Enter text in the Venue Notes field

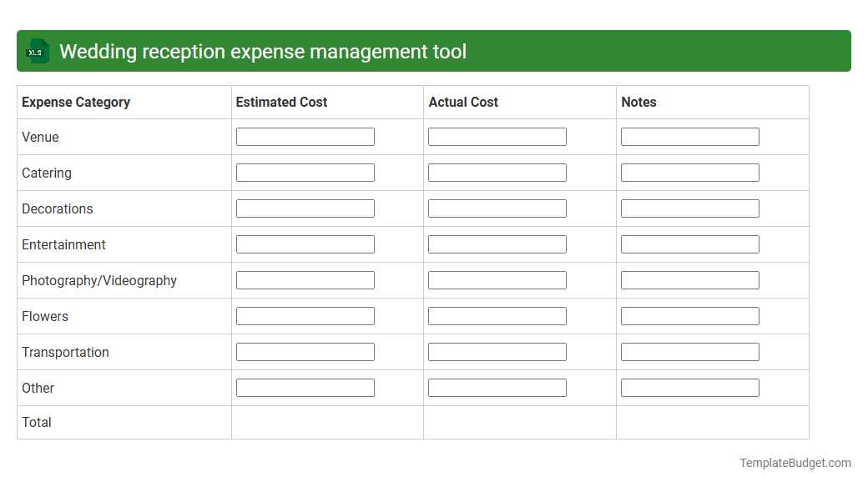point(689,136)
